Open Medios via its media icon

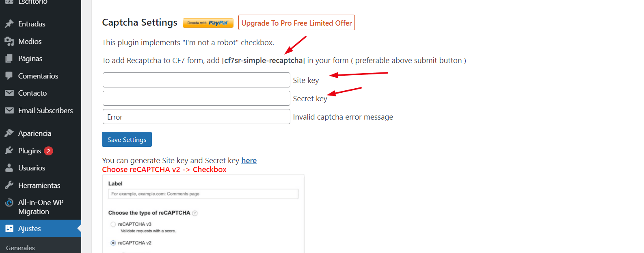pyautogui.click(x=9, y=41)
